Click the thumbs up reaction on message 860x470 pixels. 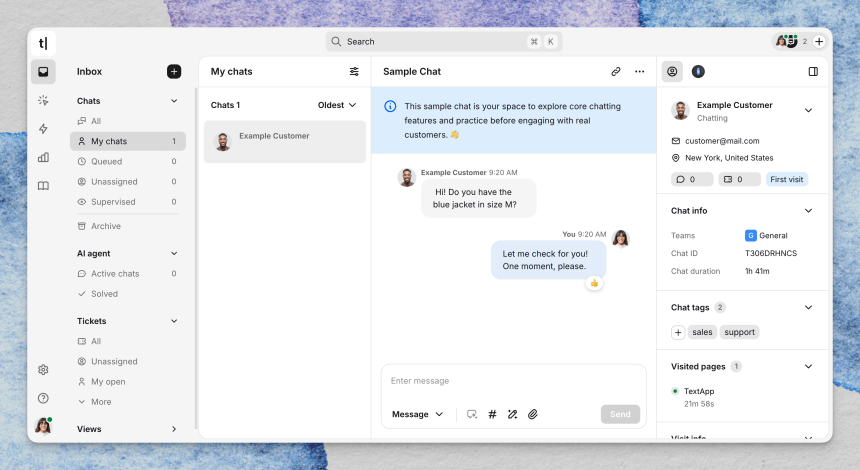(594, 283)
